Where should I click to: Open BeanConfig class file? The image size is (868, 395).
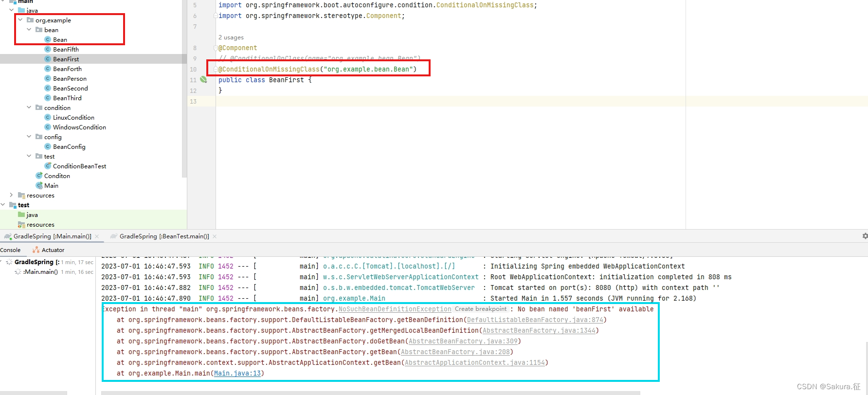click(69, 146)
